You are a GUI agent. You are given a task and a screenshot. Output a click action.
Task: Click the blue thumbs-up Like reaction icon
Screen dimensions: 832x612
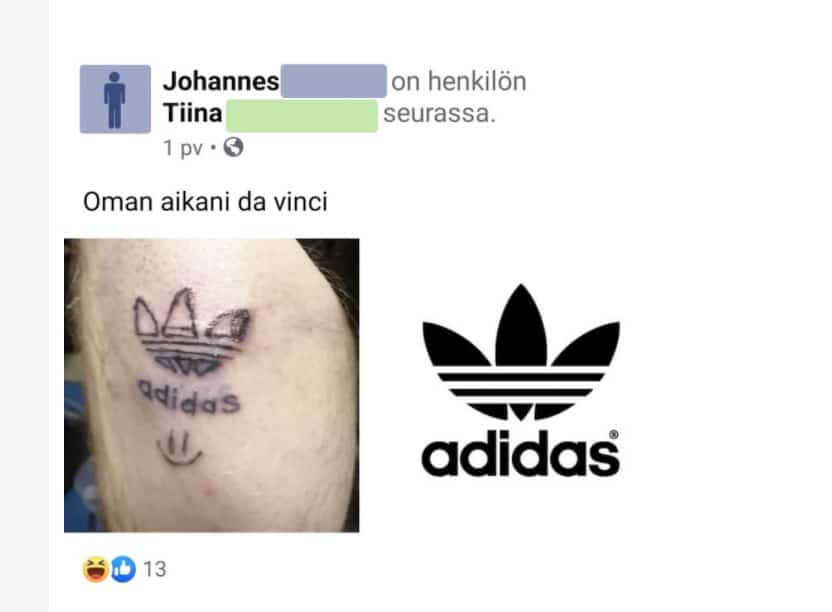point(123,569)
